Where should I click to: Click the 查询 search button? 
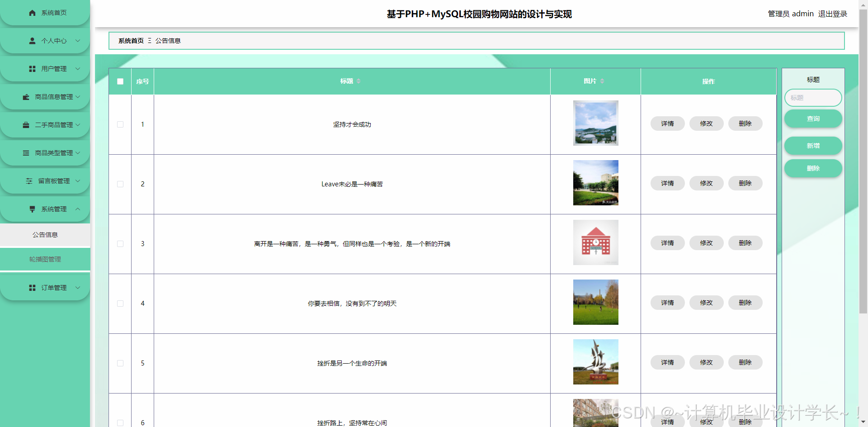(x=813, y=119)
